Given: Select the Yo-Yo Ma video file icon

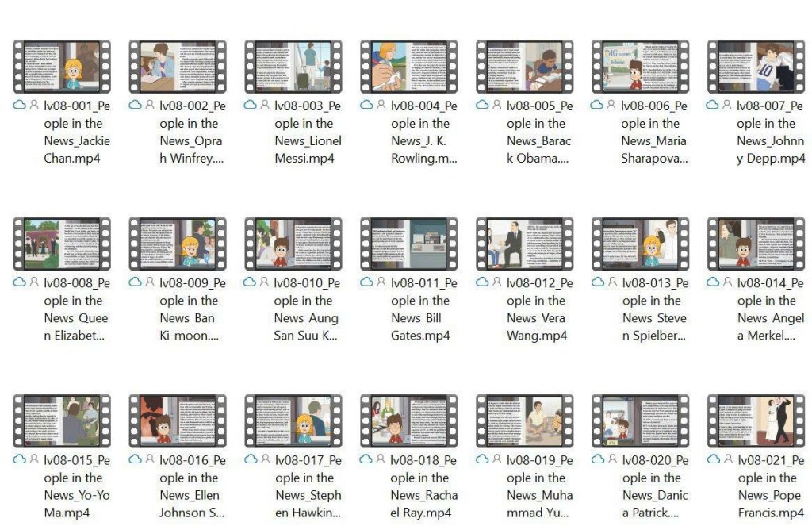Looking at the screenshot, I should 61,420.
